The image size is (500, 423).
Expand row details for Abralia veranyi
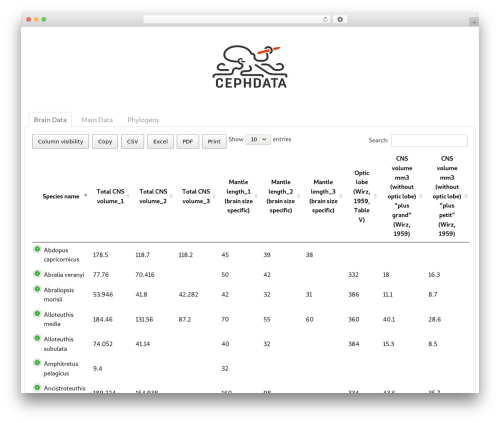[x=37, y=274]
